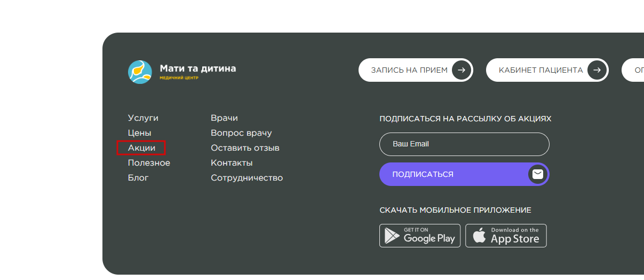Open the Google Play download badge
The width and height of the screenshot is (644, 280).
point(420,236)
